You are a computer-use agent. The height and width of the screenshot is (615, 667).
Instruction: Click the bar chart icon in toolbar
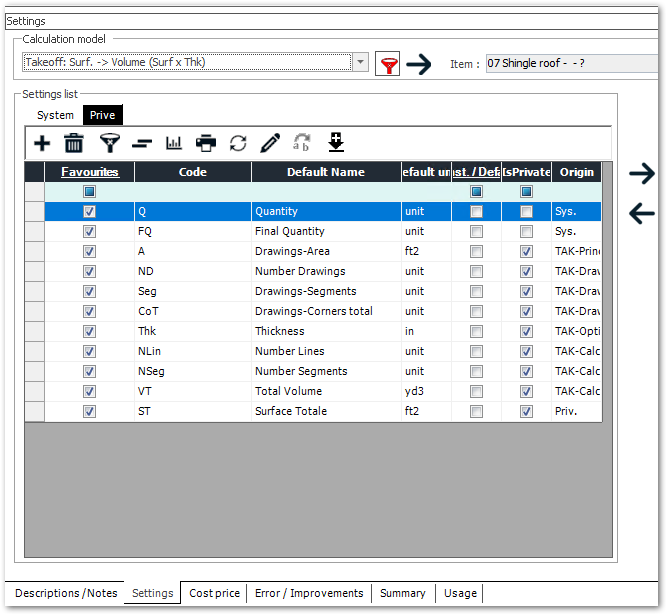point(174,143)
